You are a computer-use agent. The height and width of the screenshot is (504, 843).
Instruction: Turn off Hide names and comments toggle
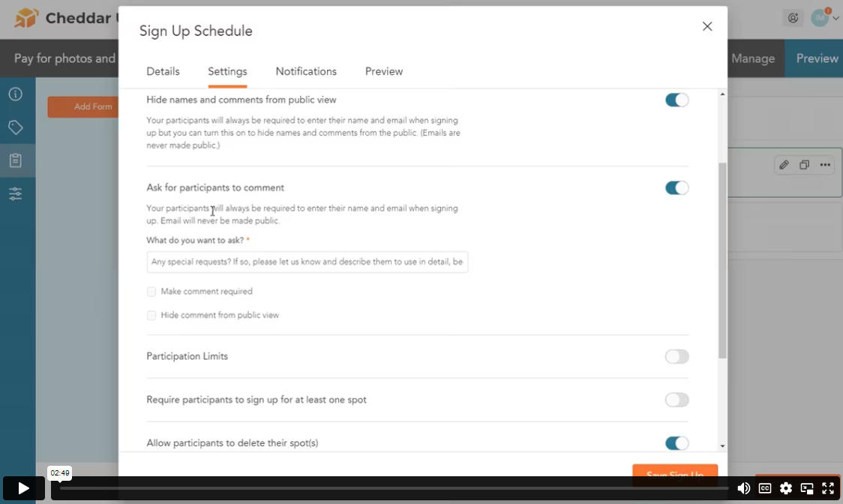pos(676,100)
